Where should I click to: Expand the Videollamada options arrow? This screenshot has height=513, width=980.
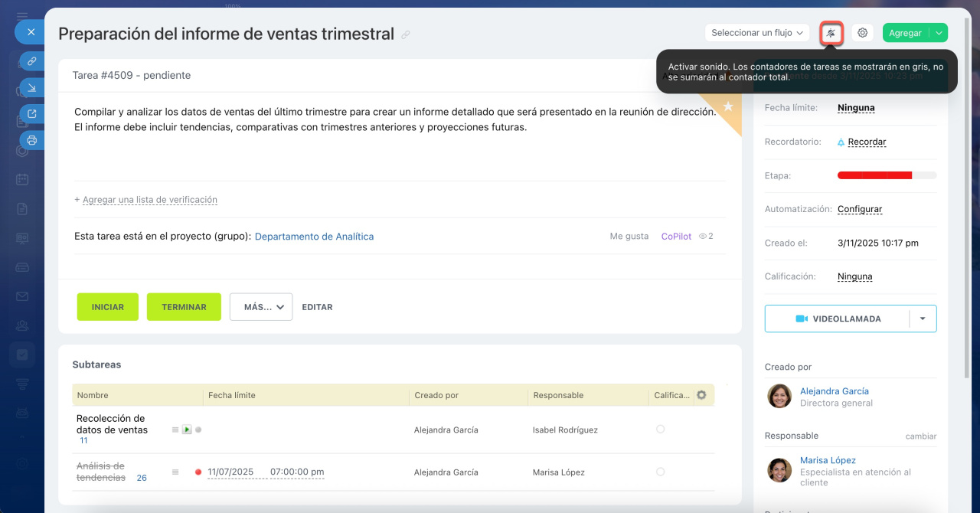click(x=923, y=319)
